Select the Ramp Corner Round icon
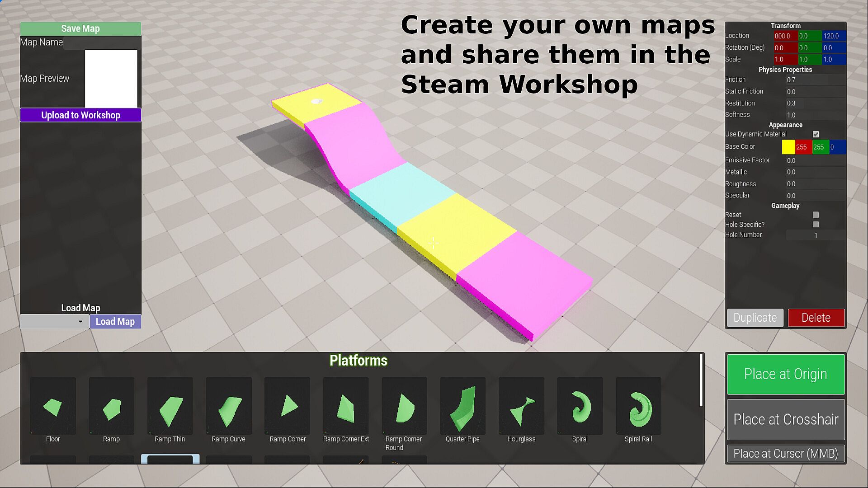Image resolution: width=868 pixels, height=488 pixels. [x=404, y=406]
